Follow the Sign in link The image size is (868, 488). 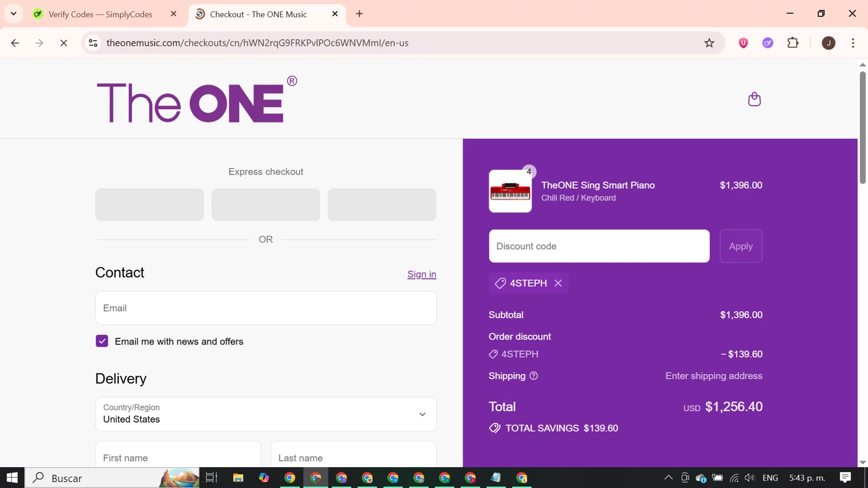pyautogui.click(x=422, y=275)
